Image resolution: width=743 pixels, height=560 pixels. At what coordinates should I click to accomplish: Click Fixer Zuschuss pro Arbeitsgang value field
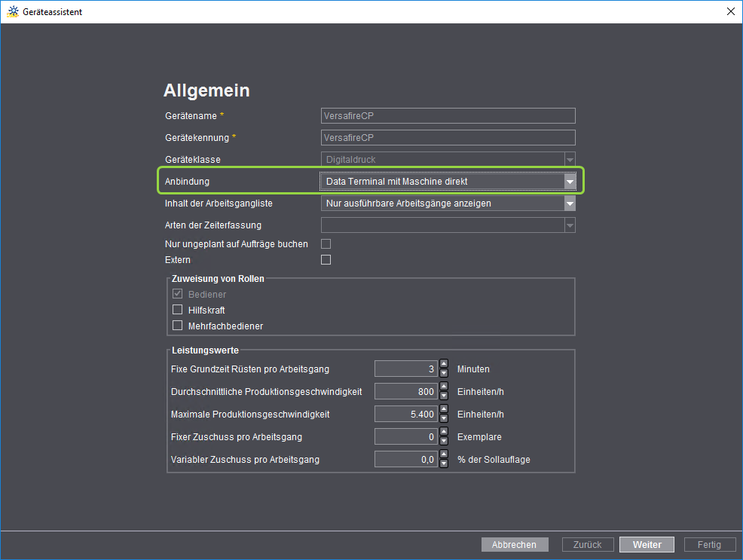coord(405,436)
